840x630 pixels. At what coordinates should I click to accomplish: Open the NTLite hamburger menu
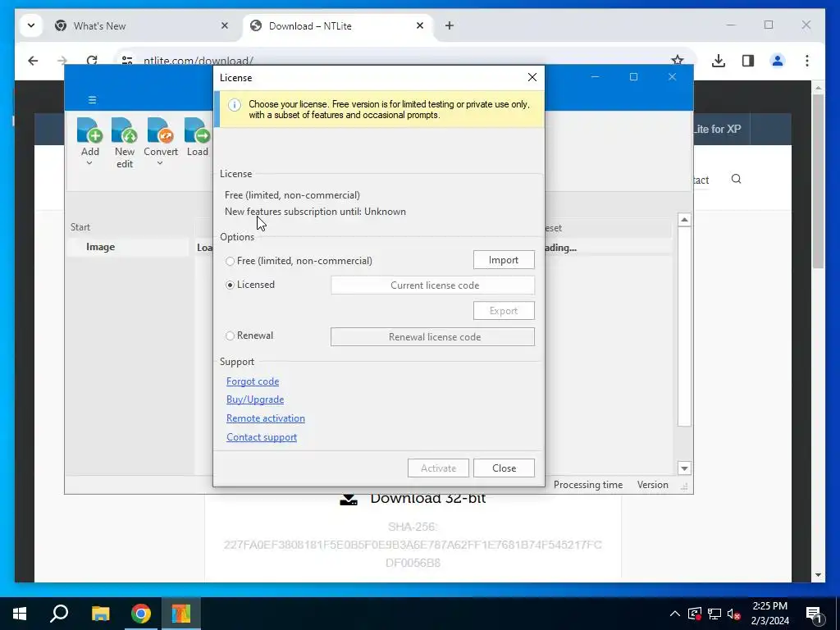[92, 99]
